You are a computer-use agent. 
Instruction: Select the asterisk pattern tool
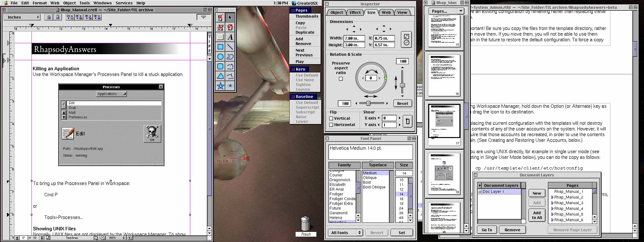(230, 86)
